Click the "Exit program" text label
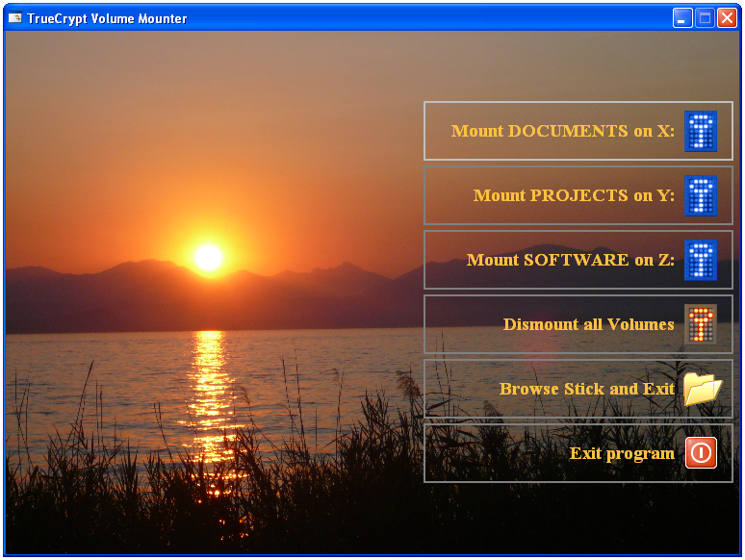 pos(622,453)
